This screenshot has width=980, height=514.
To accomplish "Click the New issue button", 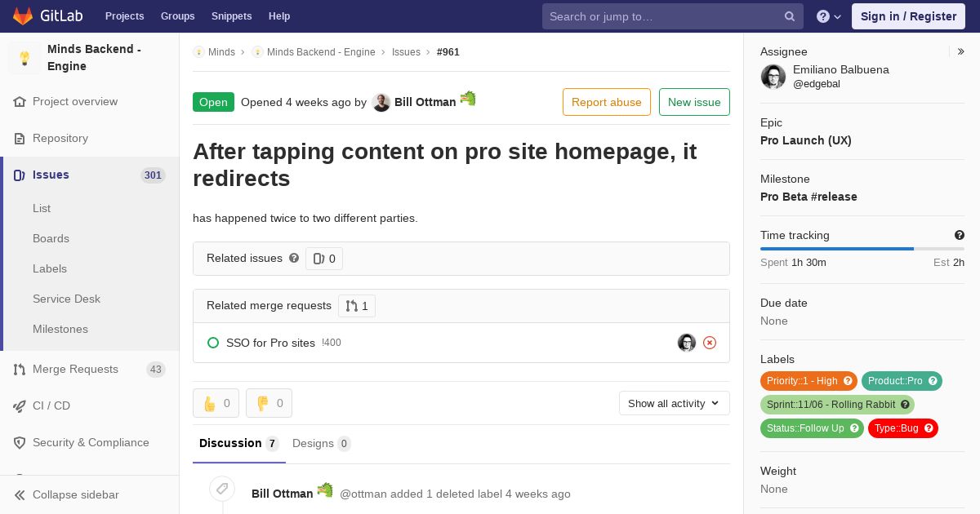I will 694,102.
